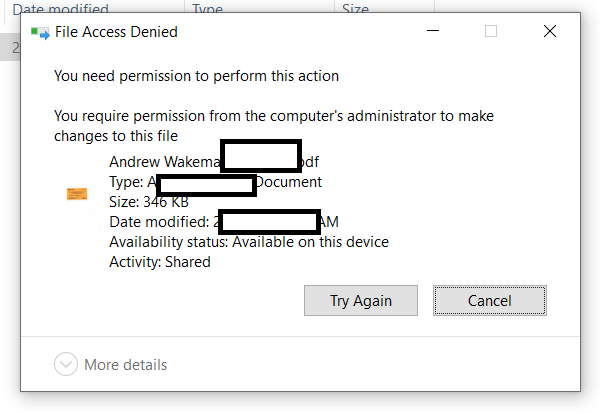The image size is (603, 417).
Task: Click the file transfer icon in title bar
Action: click(40, 32)
